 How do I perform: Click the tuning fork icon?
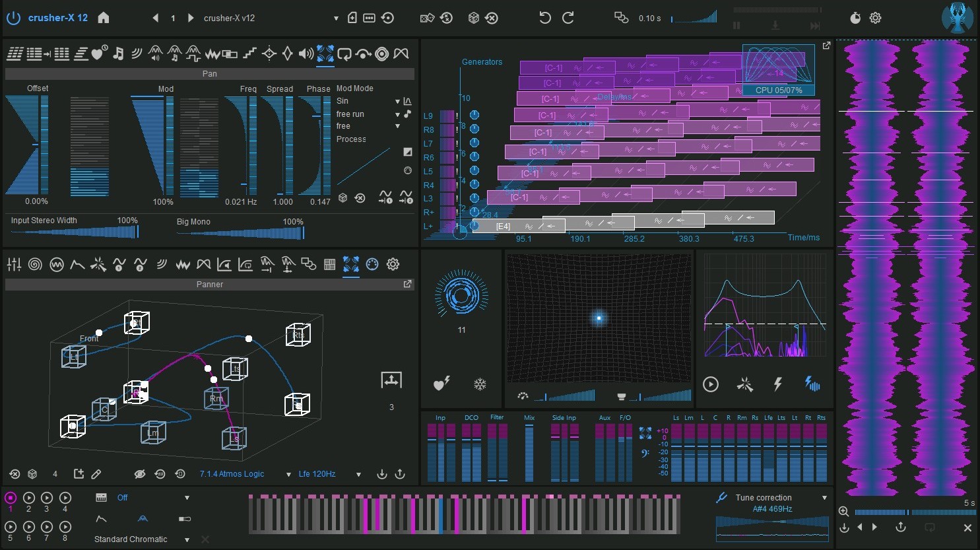tap(721, 498)
